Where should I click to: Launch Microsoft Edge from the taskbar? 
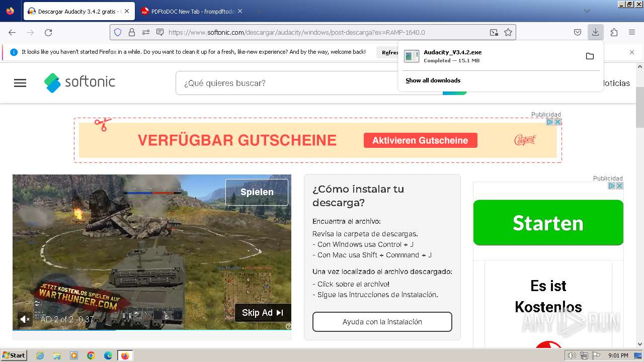(x=108, y=355)
